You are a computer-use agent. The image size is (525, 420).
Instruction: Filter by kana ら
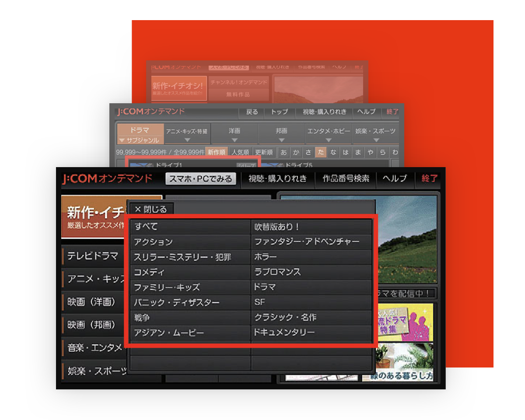[x=383, y=153]
